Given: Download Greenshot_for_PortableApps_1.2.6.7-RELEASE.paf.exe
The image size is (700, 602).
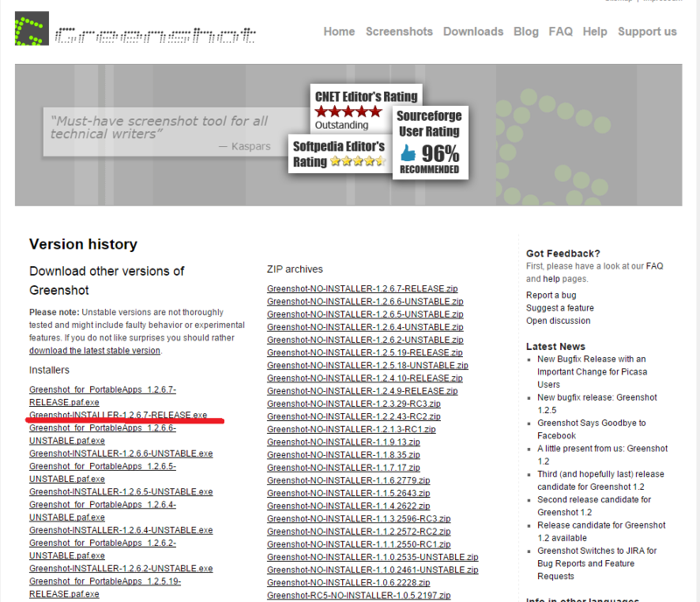Looking at the screenshot, I should pyautogui.click(x=102, y=395).
